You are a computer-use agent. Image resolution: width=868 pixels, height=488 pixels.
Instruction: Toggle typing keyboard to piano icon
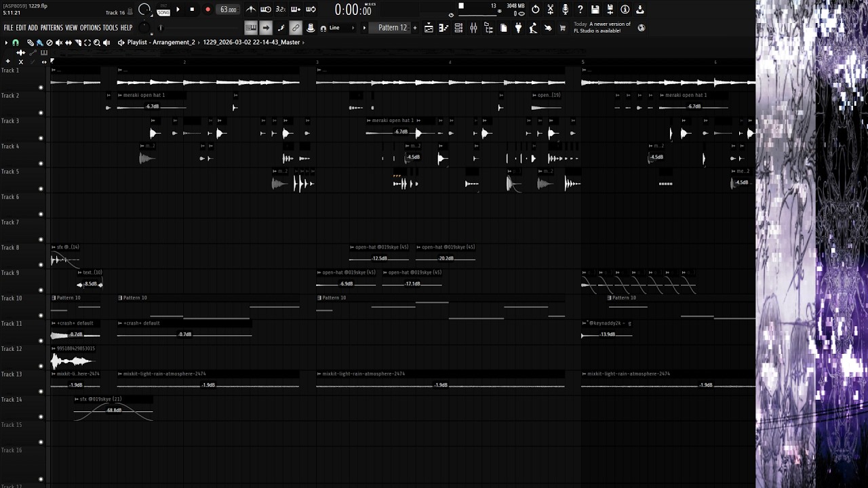click(x=251, y=28)
